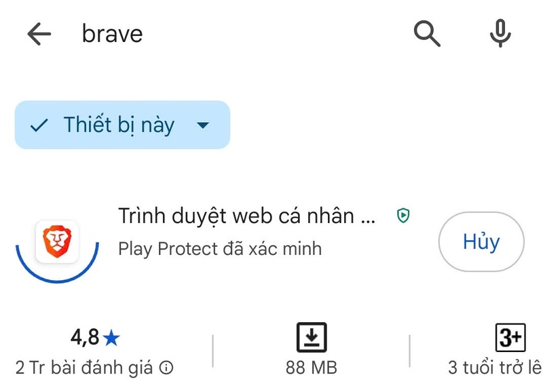Deselect the checkmark on 'Thiết bị này'

click(39, 124)
